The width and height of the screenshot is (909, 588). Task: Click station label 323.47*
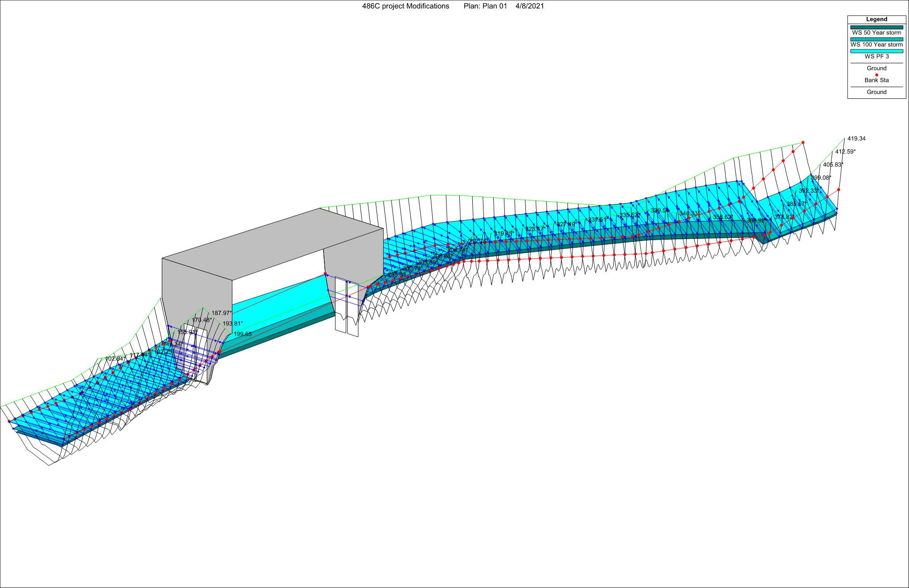point(536,229)
